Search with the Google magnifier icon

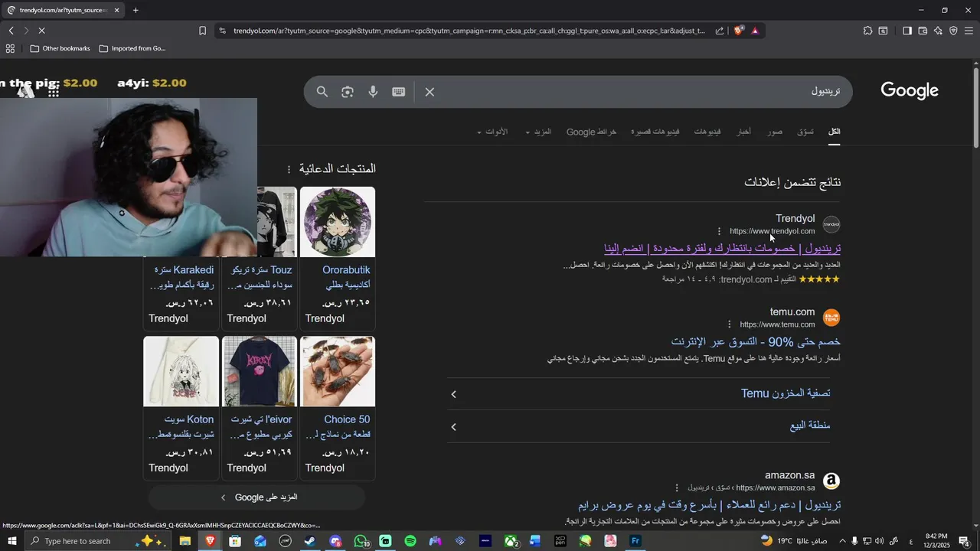coord(322,92)
